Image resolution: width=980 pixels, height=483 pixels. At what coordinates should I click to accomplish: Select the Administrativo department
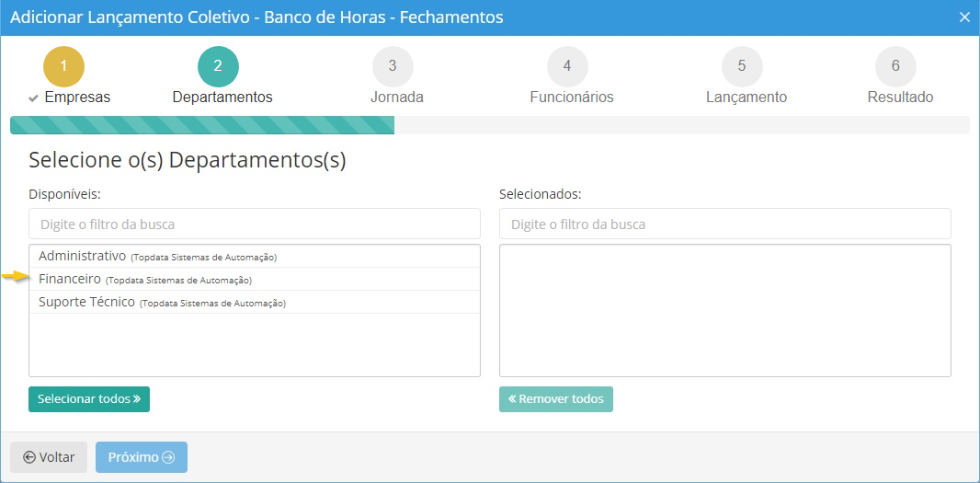click(x=83, y=256)
